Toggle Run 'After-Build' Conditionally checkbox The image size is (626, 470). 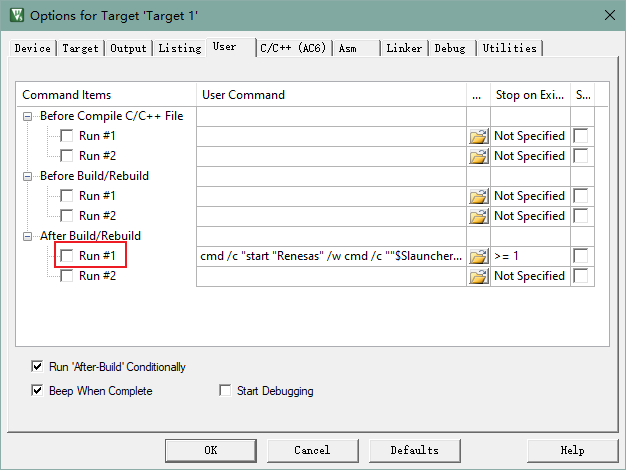38,367
